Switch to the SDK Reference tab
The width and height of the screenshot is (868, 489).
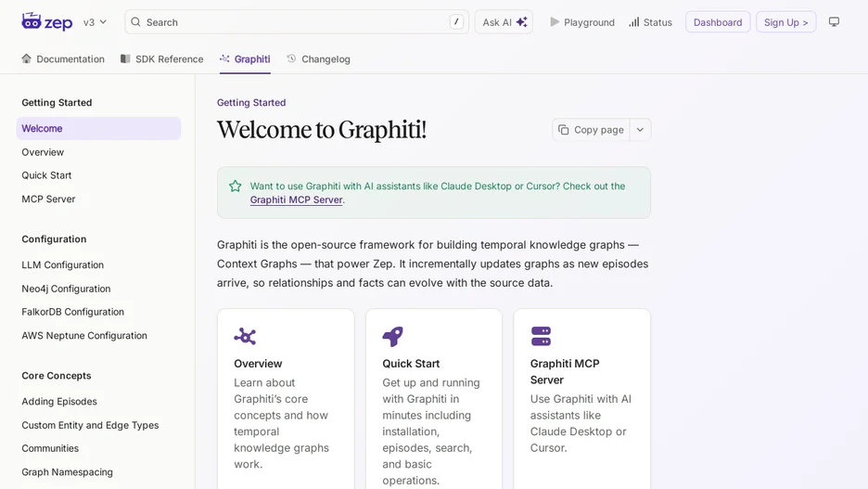(x=162, y=58)
